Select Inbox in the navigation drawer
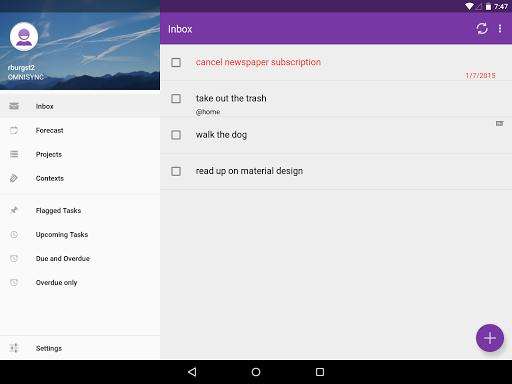The image size is (512, 384). pyautogui.click(x=80, y=106)
